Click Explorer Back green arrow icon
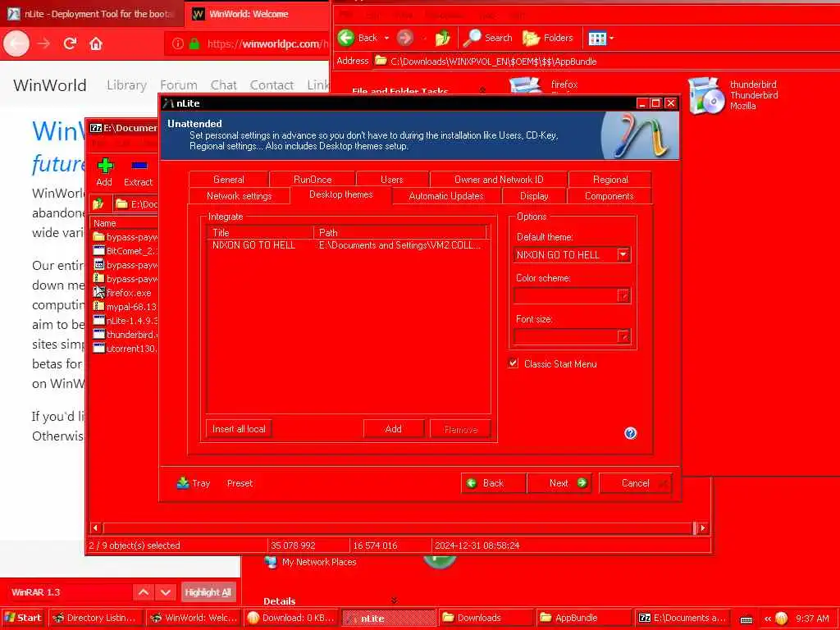This screenshot has width=840, height=630. tap(346, 38)
